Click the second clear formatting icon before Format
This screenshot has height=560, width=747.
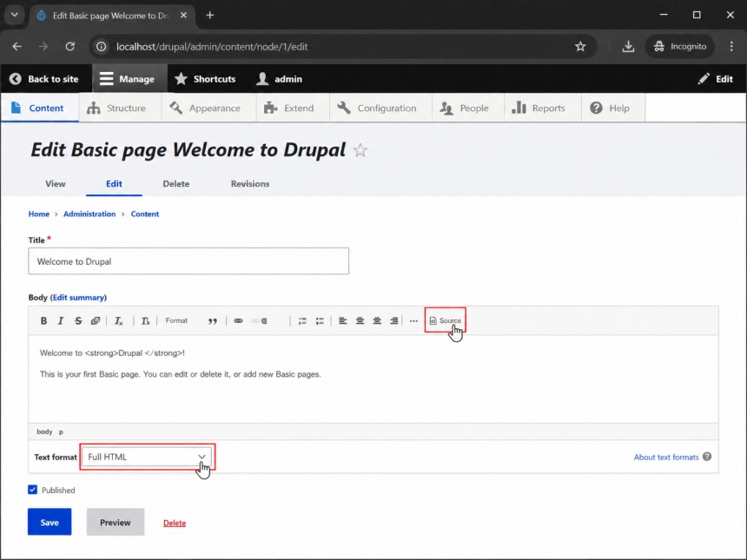(x=146, y=321)
